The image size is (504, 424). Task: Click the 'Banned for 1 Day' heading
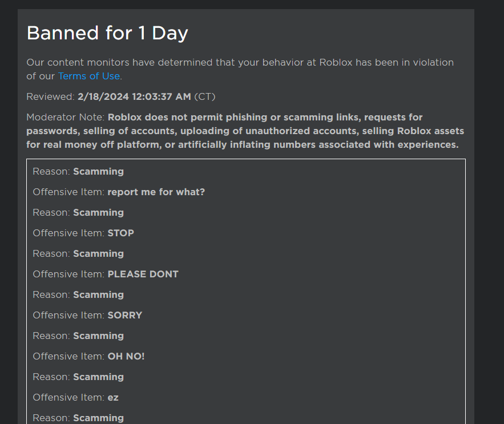click(x=107, y=33)
